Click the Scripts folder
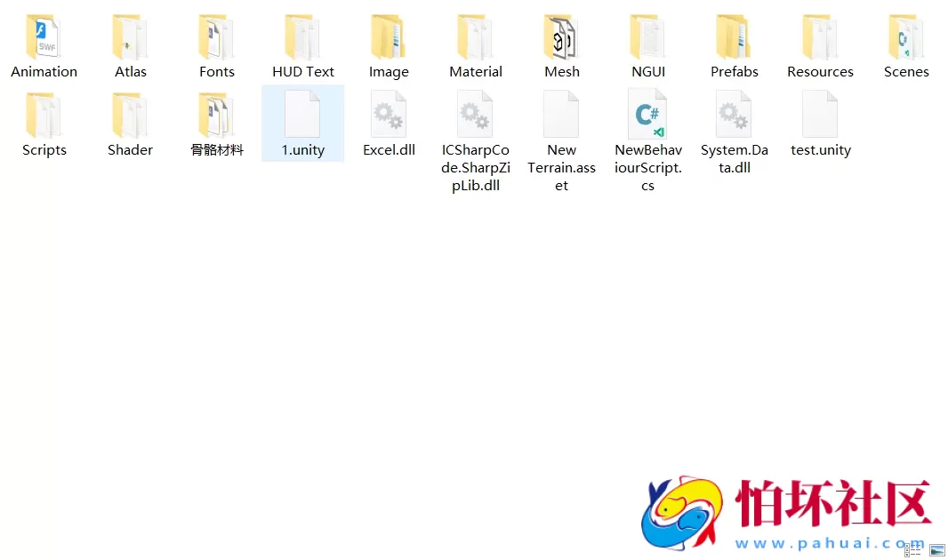This screenshot has width=948, height=560. click(x=44, y=117)
